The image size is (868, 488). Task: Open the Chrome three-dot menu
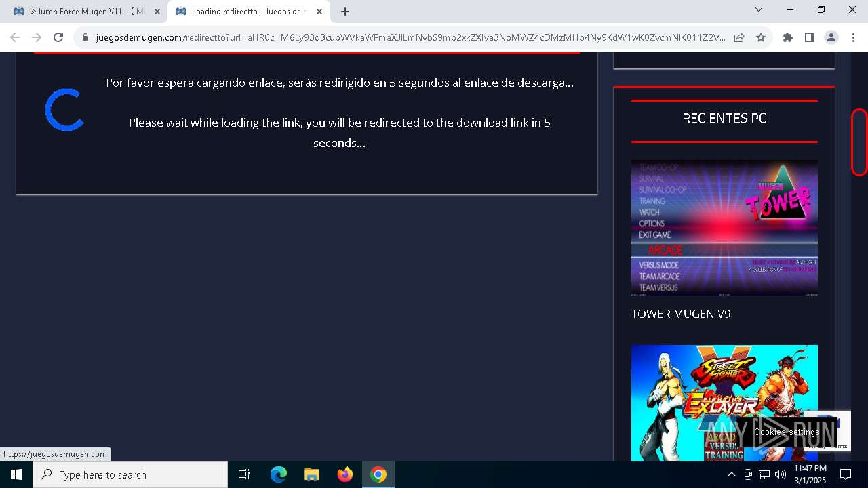[853, 37]
